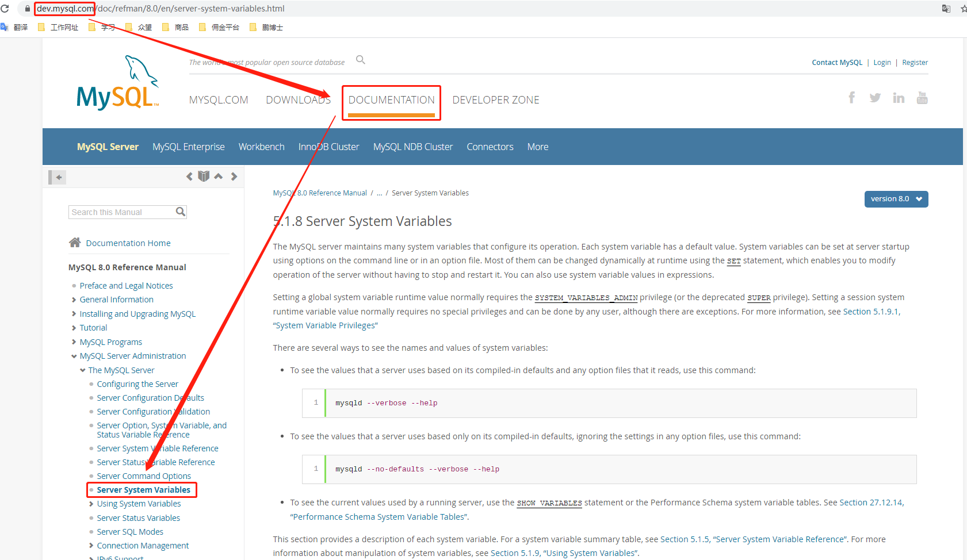Screen dimensions: 967x560
Task: Select MySQL Enterprise in blue menu bar
Action: 189,147
